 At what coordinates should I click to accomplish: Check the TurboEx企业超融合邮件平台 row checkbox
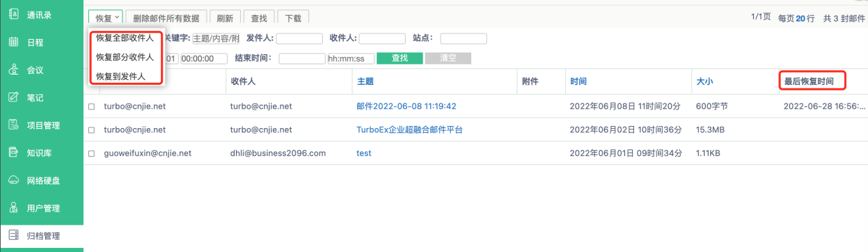click(x=92, y=130)
